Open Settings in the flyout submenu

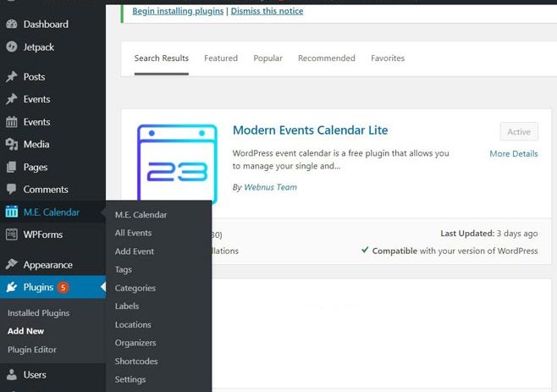(130, 379)
